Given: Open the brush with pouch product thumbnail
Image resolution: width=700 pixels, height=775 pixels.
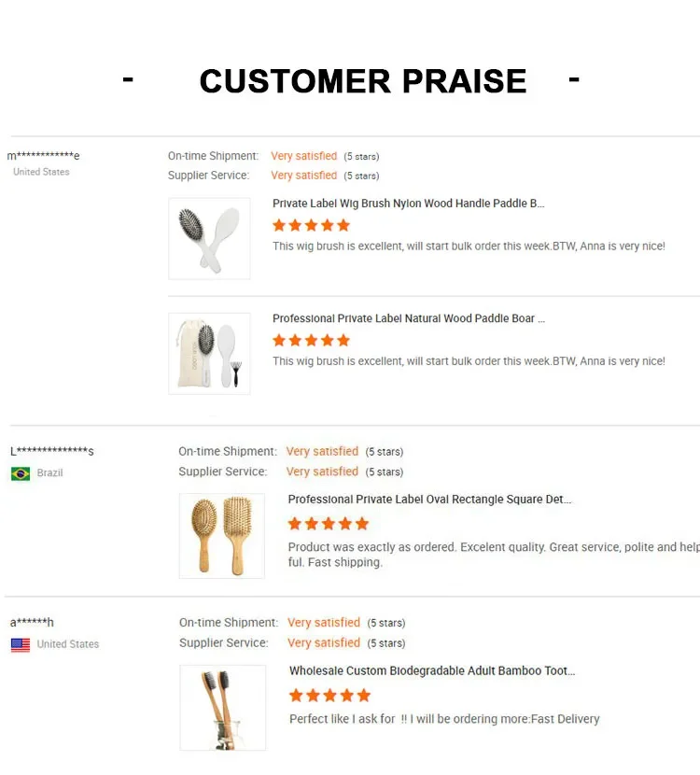Looking at the screenshot, I should [x=209, y=353].
